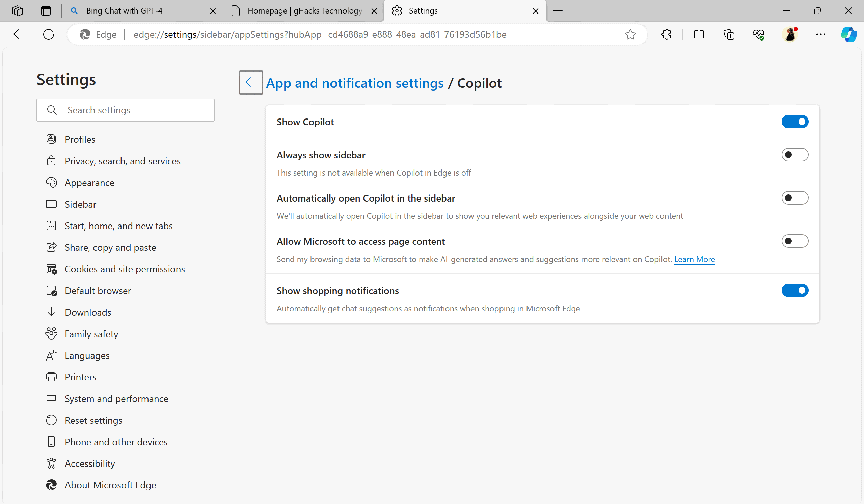Click the Downloads arrow icon

click(51, 312)
